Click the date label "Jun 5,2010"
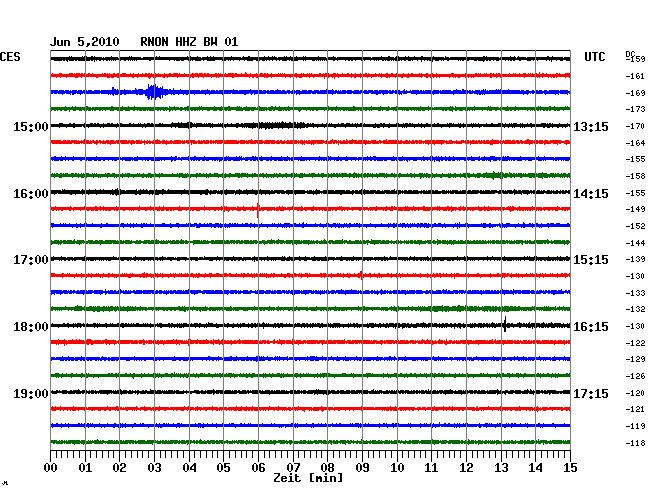 85,42
